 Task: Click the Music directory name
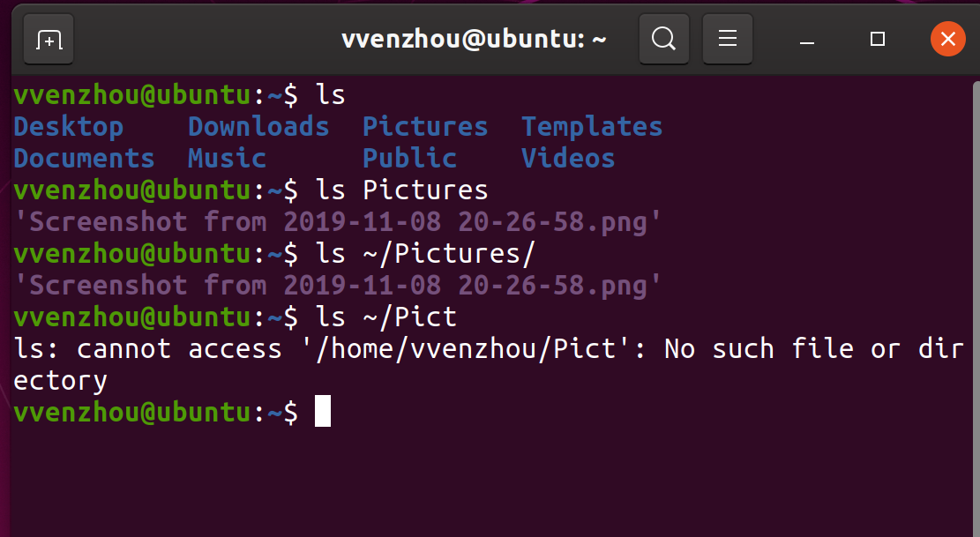(x=227, y=159)
